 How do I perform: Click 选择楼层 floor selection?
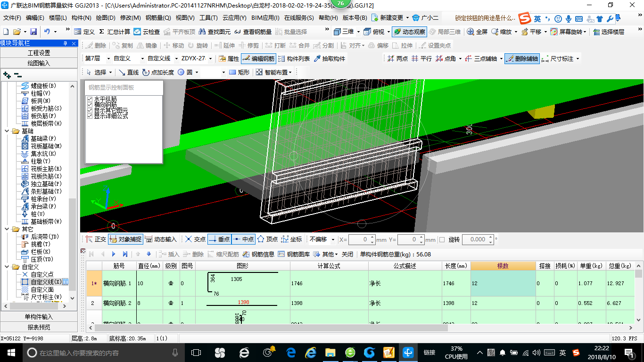tap(609, 32)
